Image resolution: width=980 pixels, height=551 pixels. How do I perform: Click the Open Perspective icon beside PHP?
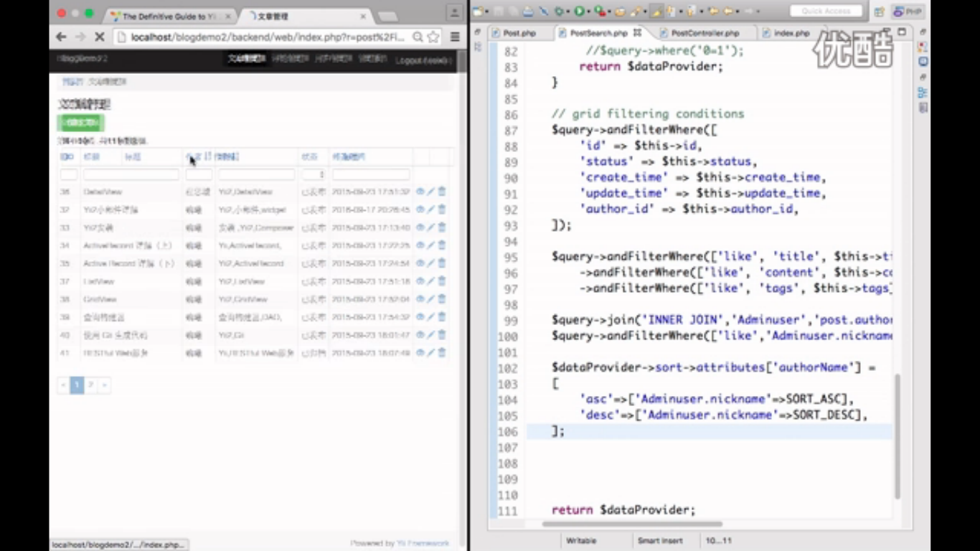pyautogui.click(x=880, y=11)
